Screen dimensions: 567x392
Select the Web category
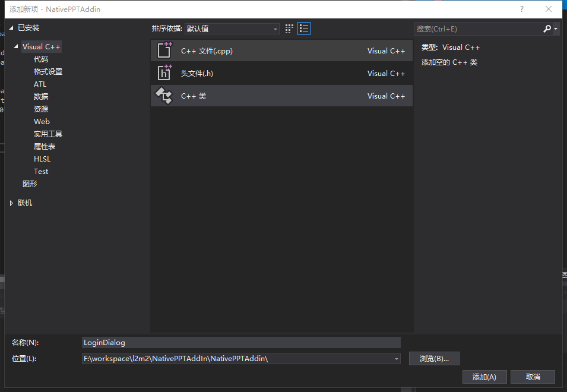[x=42, y=122]
